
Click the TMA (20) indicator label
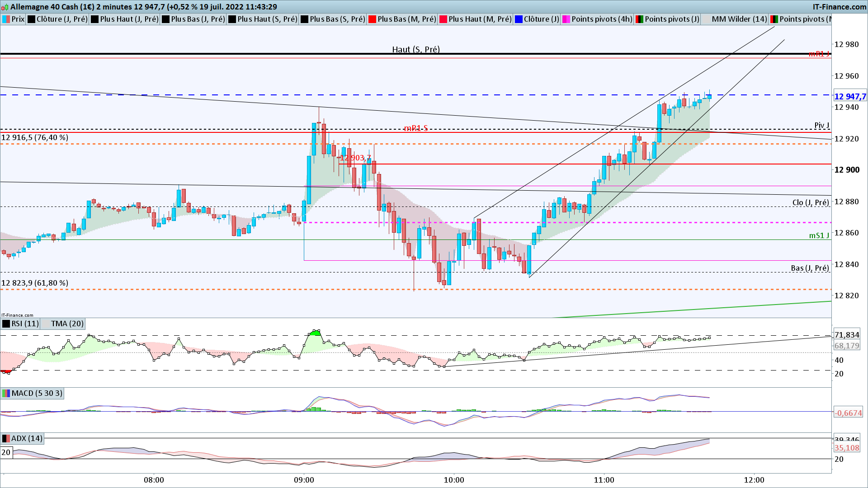tap(67, 324)
